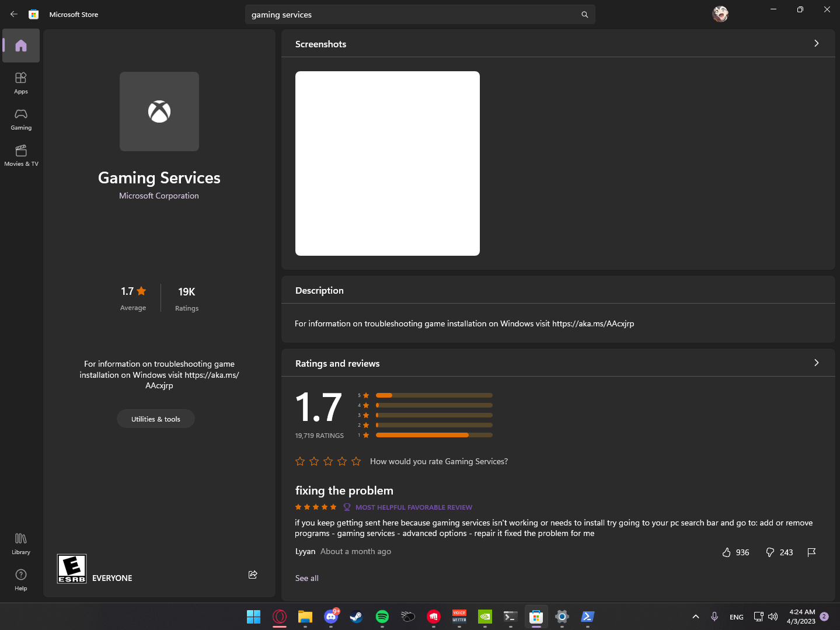Click the Utilities & tools category button
The height and width of the screenshot is (630, 840).
156,419
